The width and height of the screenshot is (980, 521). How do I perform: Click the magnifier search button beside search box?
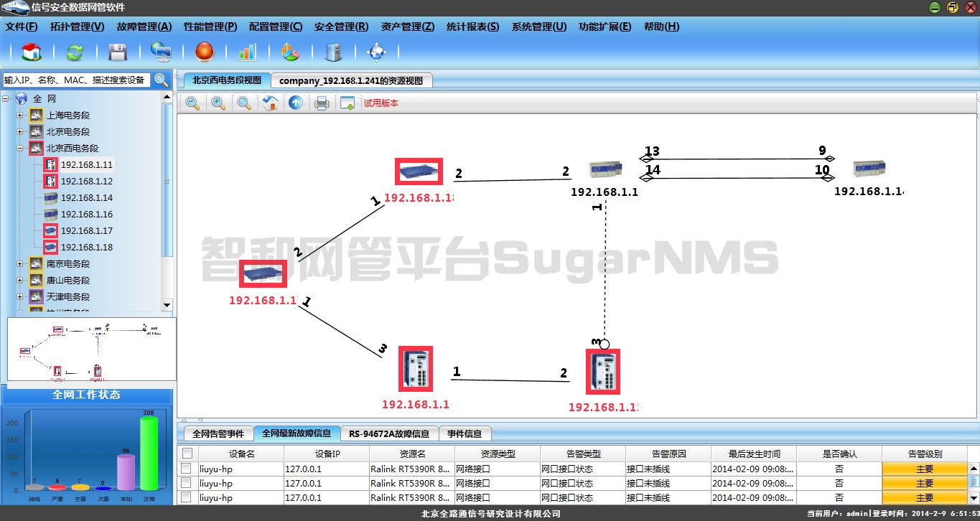pos(162,80)
